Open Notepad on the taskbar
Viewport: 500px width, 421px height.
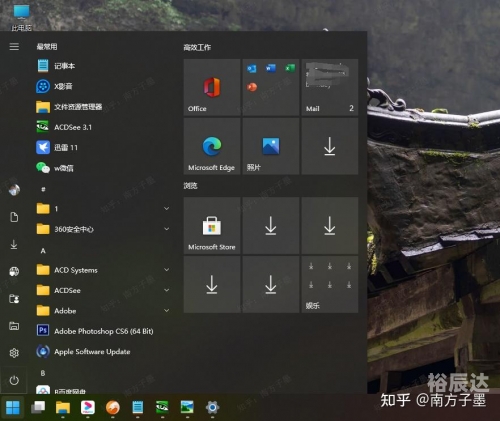138,407
